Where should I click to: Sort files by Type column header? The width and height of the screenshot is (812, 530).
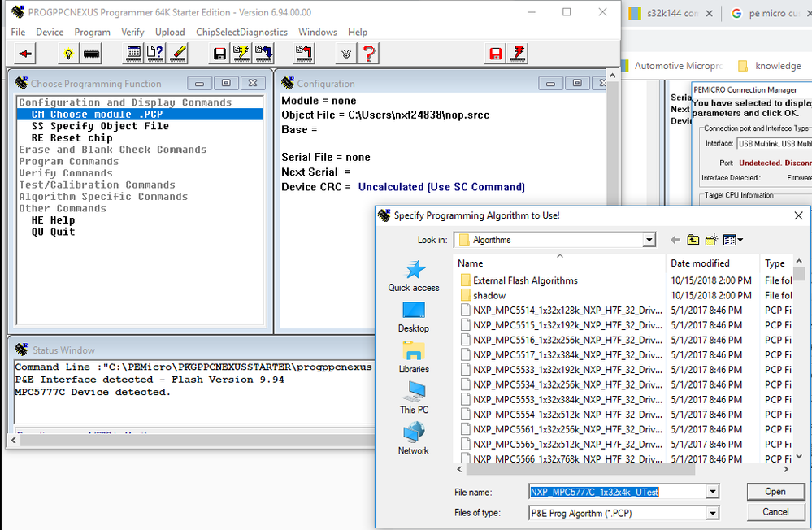(x=777, y=263)
